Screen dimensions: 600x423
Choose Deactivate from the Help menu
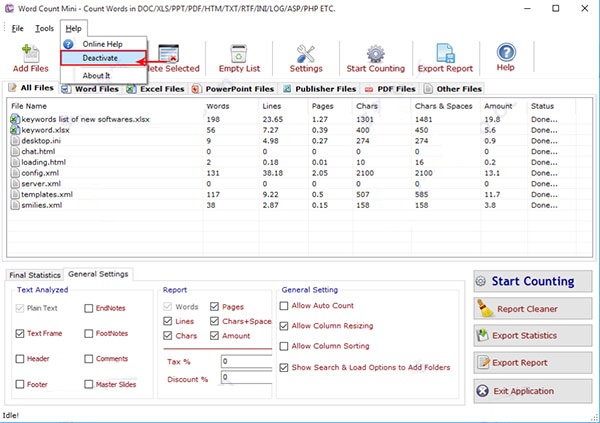101,59
